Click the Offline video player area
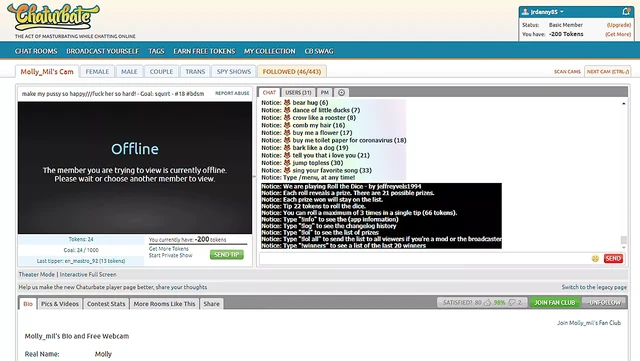The width and height of the screenshot is (640, 361). (135, 168)
